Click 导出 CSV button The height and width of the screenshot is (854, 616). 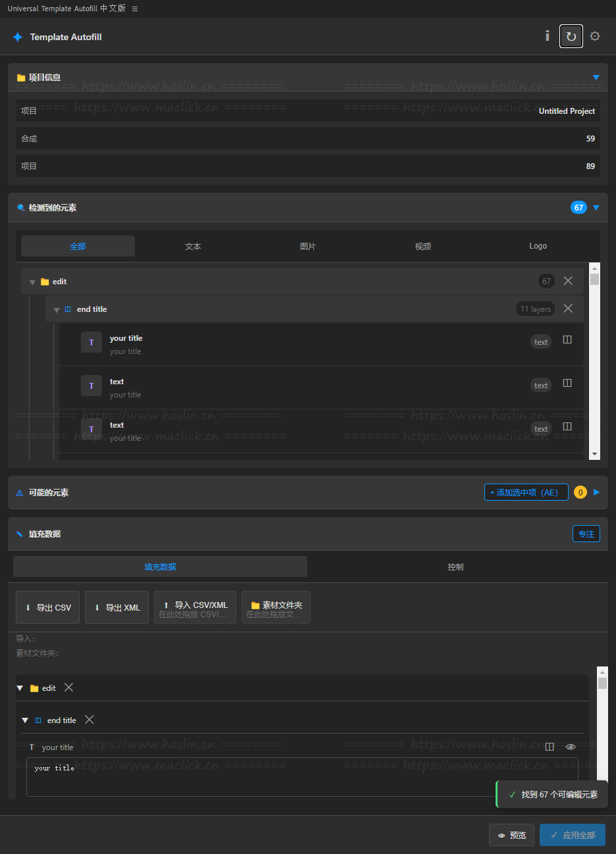[x=47, y=607]
